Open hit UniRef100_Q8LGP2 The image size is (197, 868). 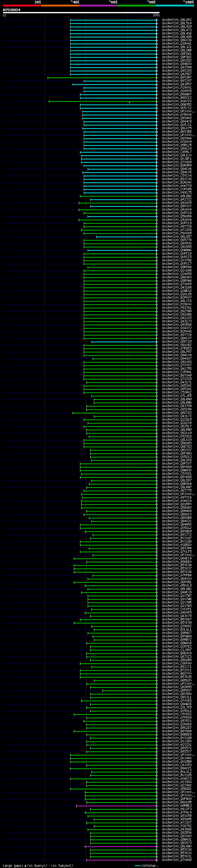[x=176, y=20]
